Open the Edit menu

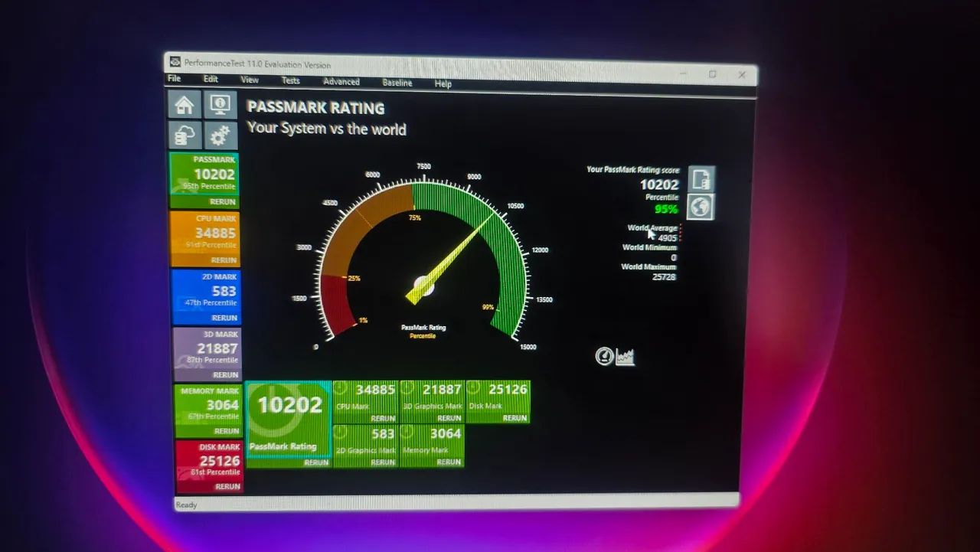[x=211, y=79]
